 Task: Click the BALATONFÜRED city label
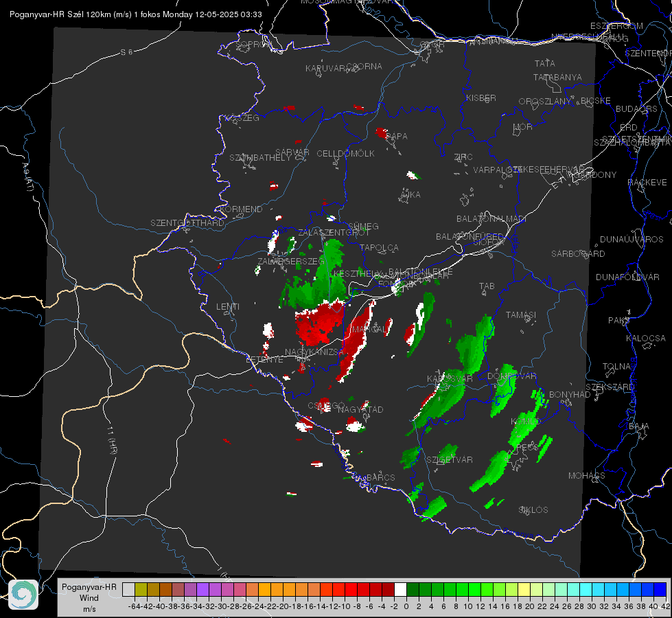coord(470,237)
